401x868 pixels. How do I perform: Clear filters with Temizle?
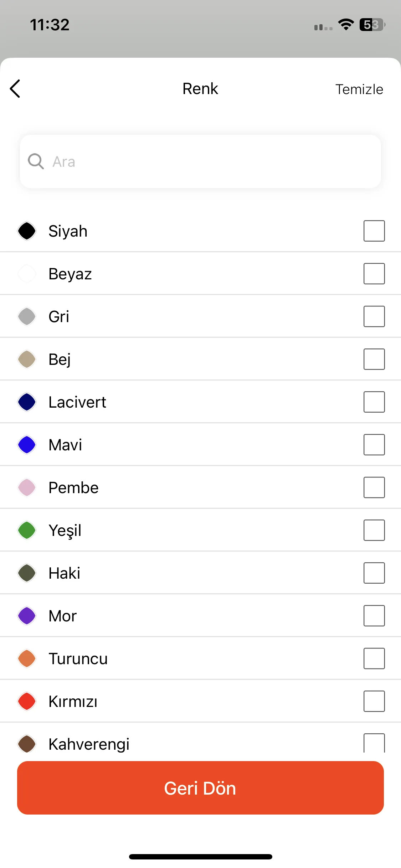coord(359,89)
